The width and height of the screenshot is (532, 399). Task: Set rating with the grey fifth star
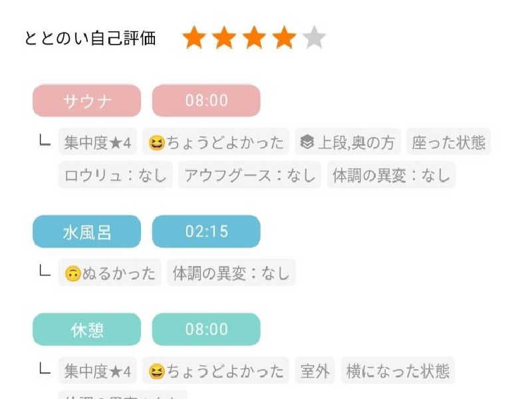point(314,38)
